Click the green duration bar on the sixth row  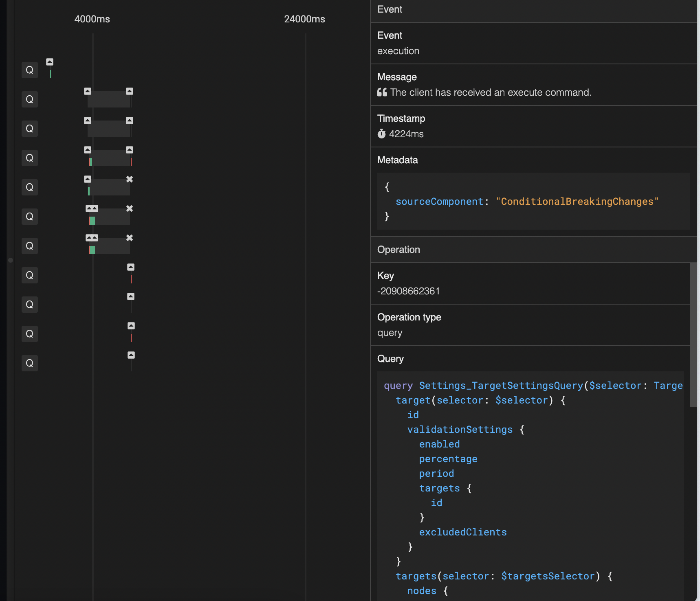pyautogui.click(x=92, y=220)
